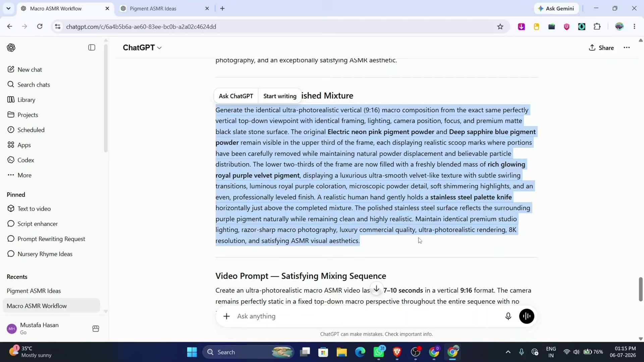Click the microphone dictation icon
Viewport: 644px width, 362px height.
508,316
